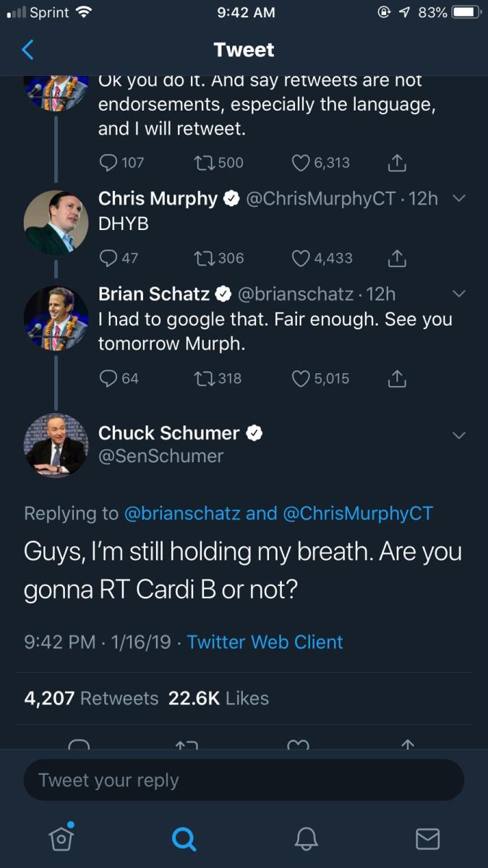Viewport: 488px width, 868px height.
Task: Expand options chevron on Chuck Schumer's tweet
Action: tap(458, 435)
